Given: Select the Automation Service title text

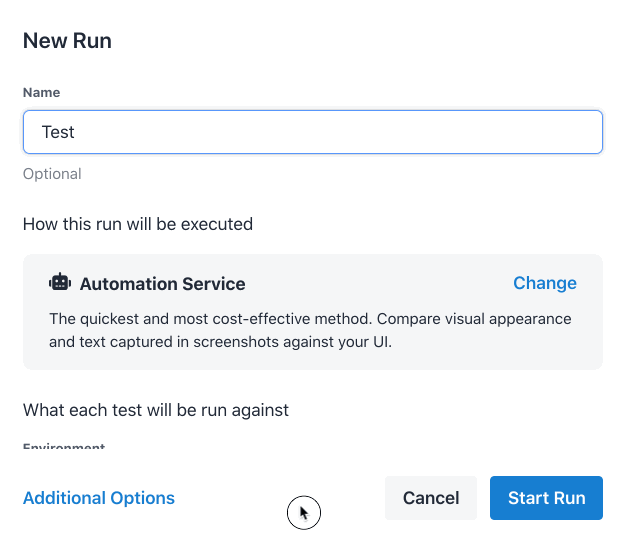Looking at the screenshot, I should (x=162, y=284).
